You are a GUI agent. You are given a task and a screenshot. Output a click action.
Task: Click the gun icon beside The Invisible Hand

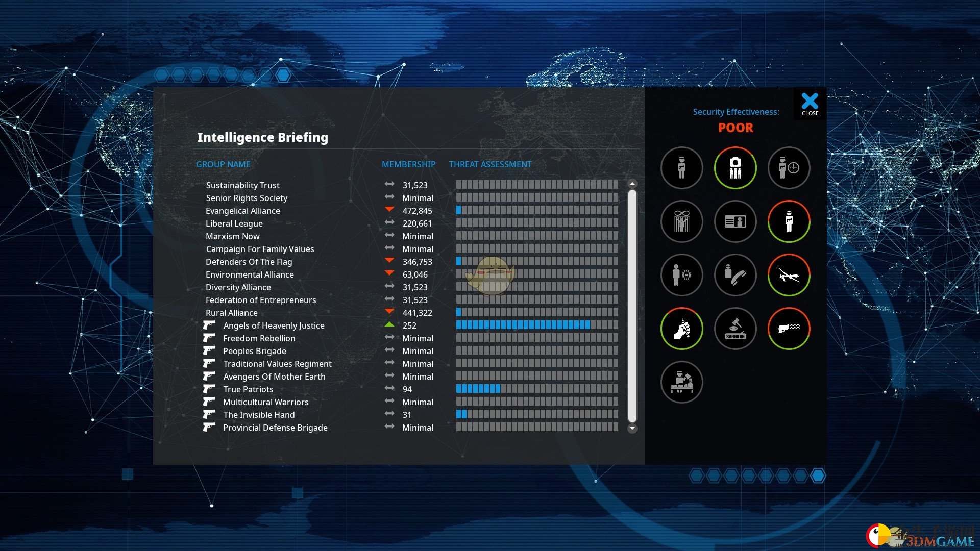(x=209, y=414)
